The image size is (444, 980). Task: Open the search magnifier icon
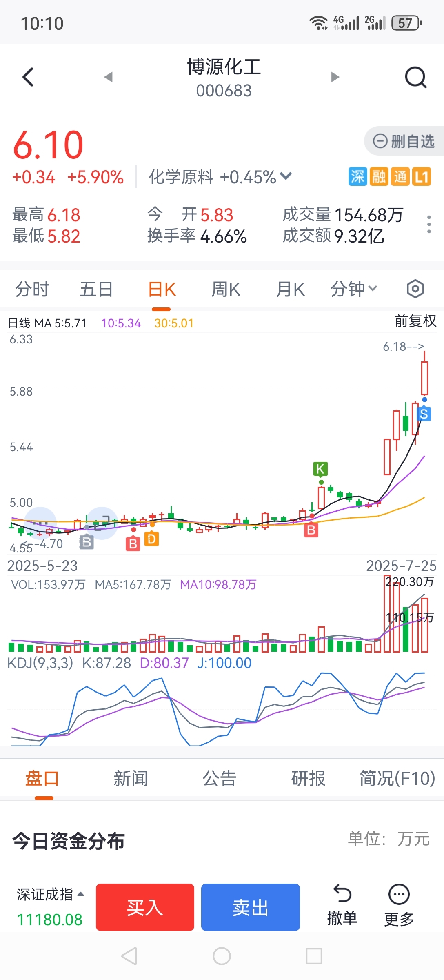416,77
